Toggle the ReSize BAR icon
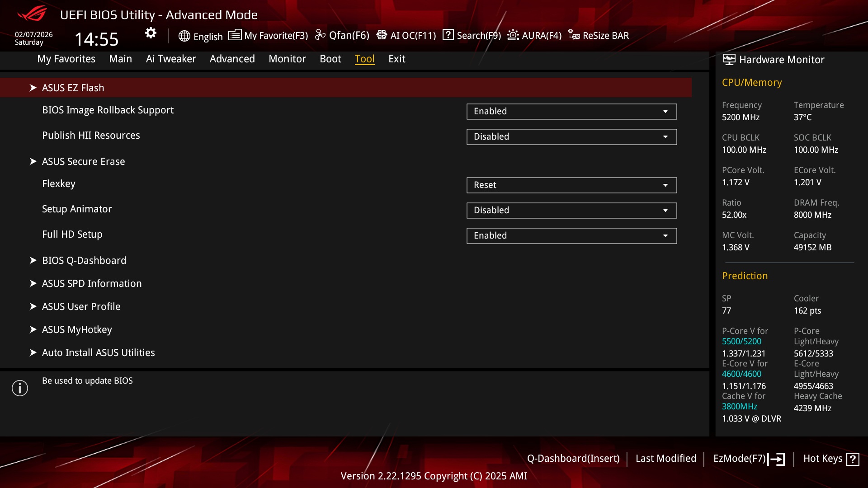The image size is (868, 488). point(574,35)
